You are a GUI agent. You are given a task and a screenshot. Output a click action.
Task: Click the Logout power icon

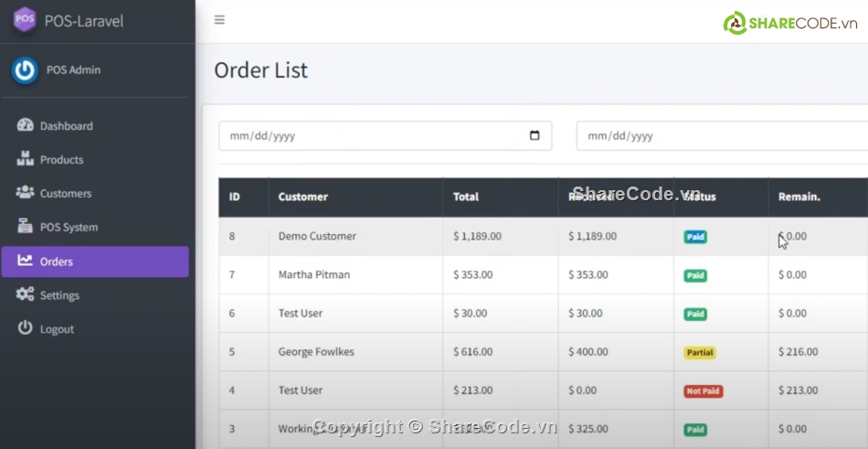25,328
